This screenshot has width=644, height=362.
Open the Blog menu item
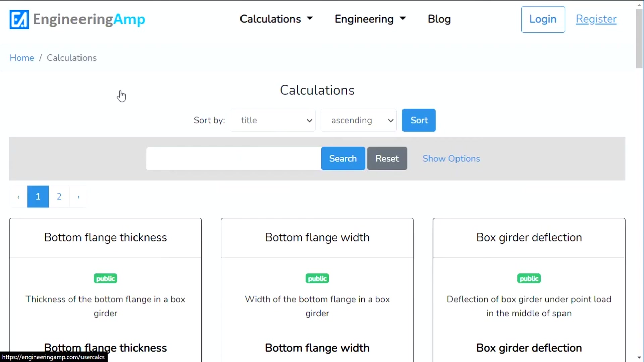tap(439, 19)
